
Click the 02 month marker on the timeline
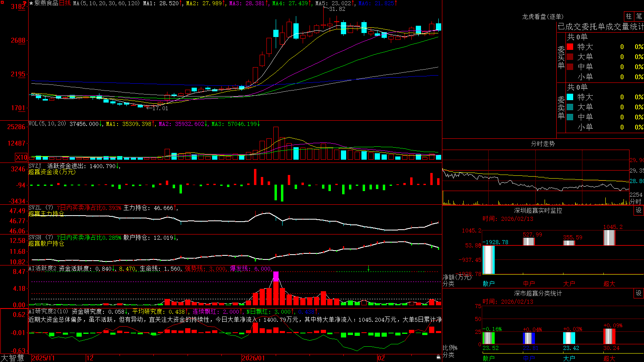pos(381,358)
